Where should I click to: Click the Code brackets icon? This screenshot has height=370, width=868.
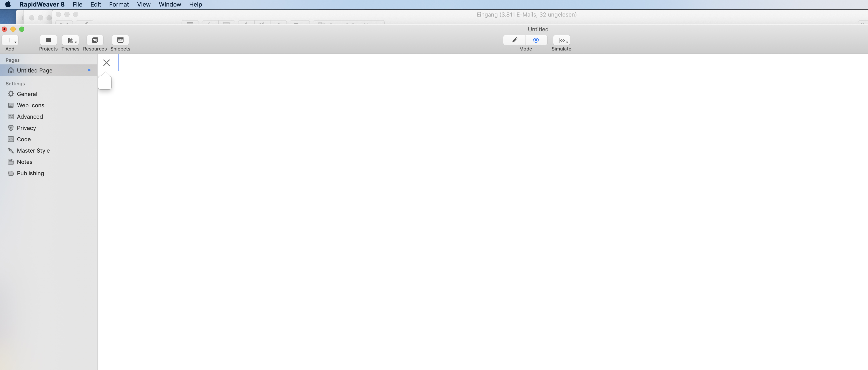(11, 139)
